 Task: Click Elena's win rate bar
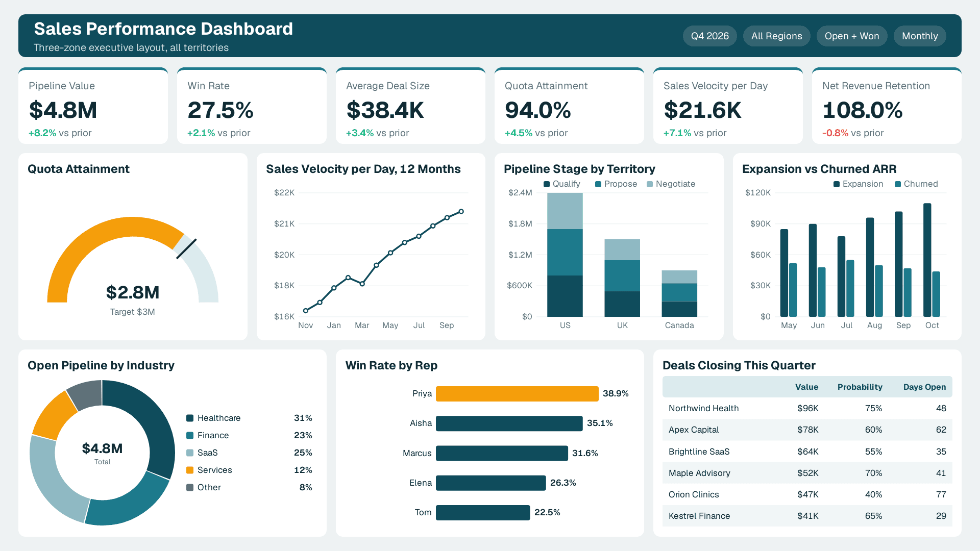pos(491,483)
